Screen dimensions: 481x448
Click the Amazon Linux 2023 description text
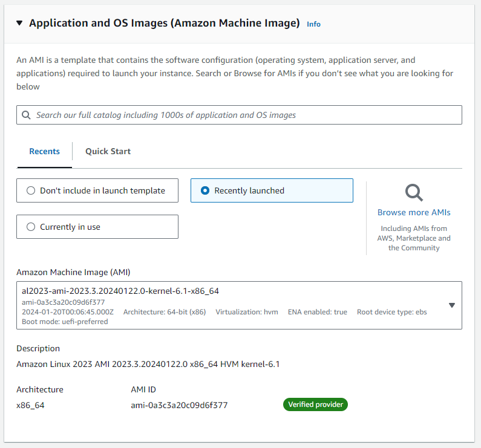(x=148, y=364)
